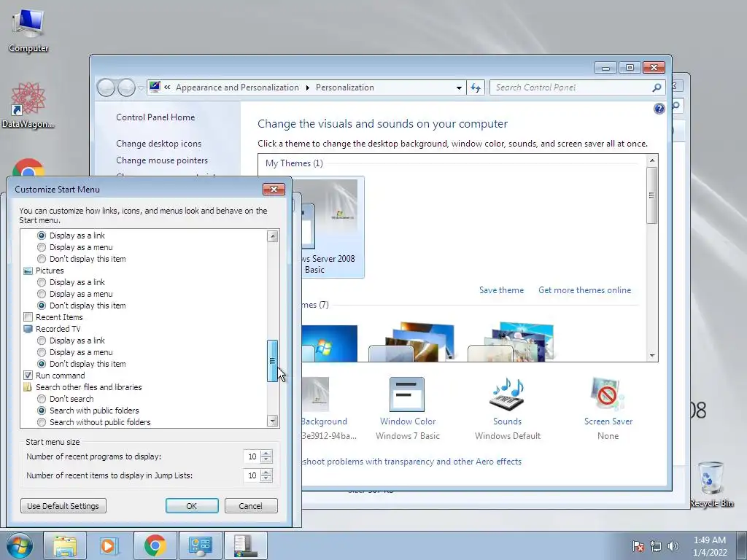This screenshot has width=747, height=560.
Task: Click the search magnifier in Control Panel
Action: (x=657, y=87)
